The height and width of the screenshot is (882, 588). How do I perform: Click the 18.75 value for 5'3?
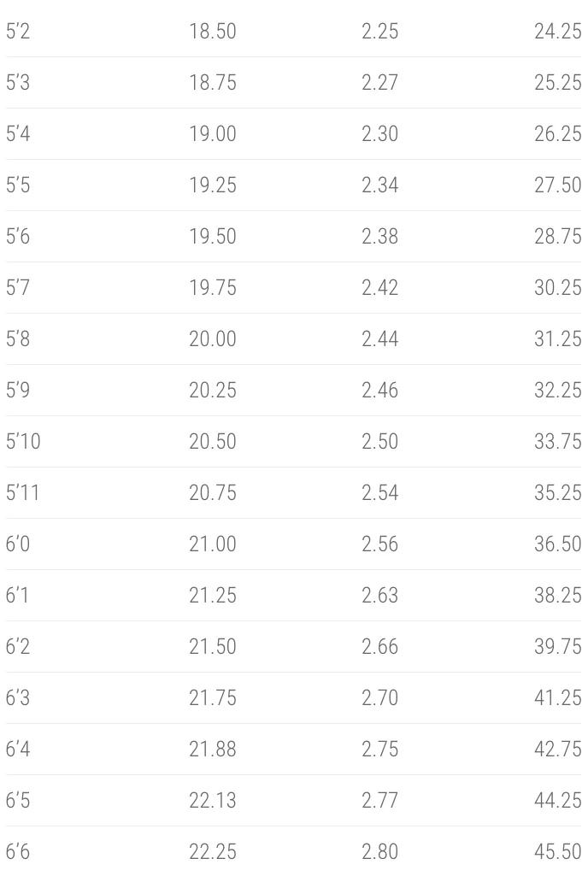pos(213,82)
